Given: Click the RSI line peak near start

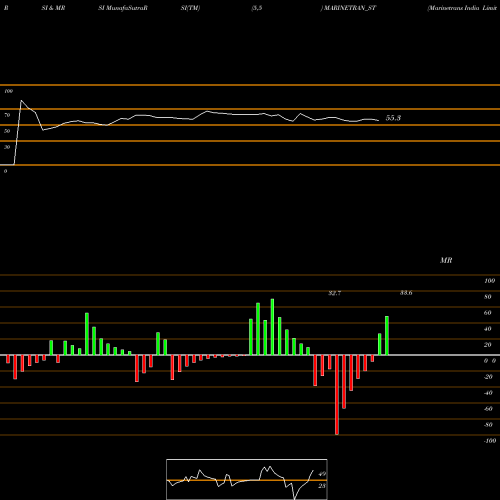Looking at the screenshot, I should (x=21, y=101).
